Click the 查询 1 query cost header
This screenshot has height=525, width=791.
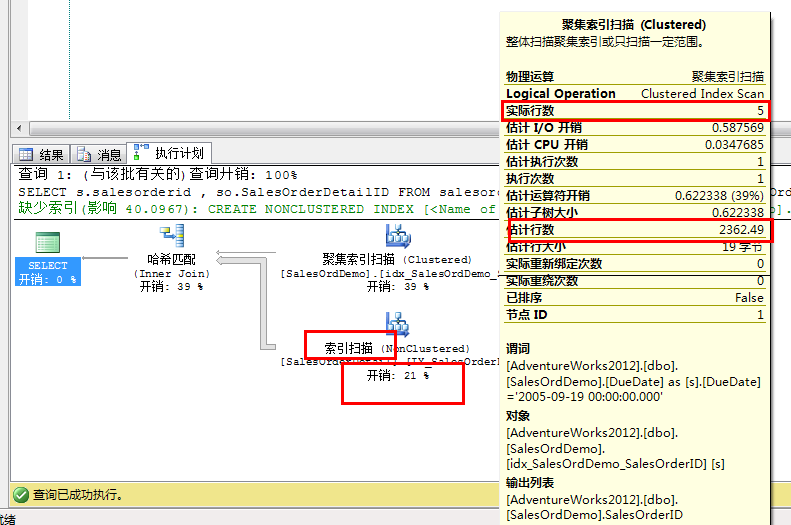(x=157, y=174)
